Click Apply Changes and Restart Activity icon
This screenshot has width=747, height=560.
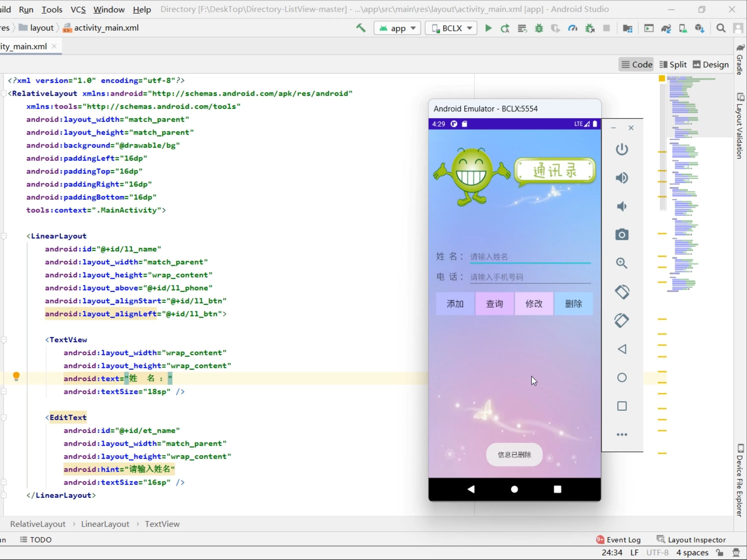pos(505,28)
